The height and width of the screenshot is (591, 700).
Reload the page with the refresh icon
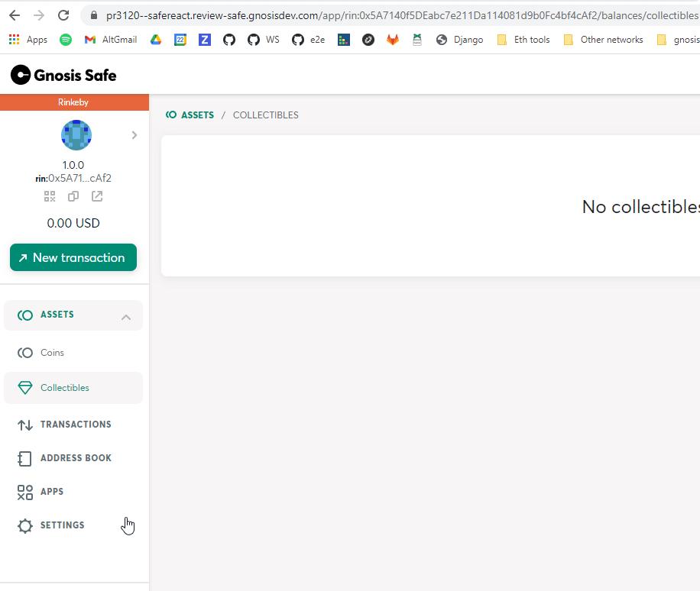[x=63, y=15]
